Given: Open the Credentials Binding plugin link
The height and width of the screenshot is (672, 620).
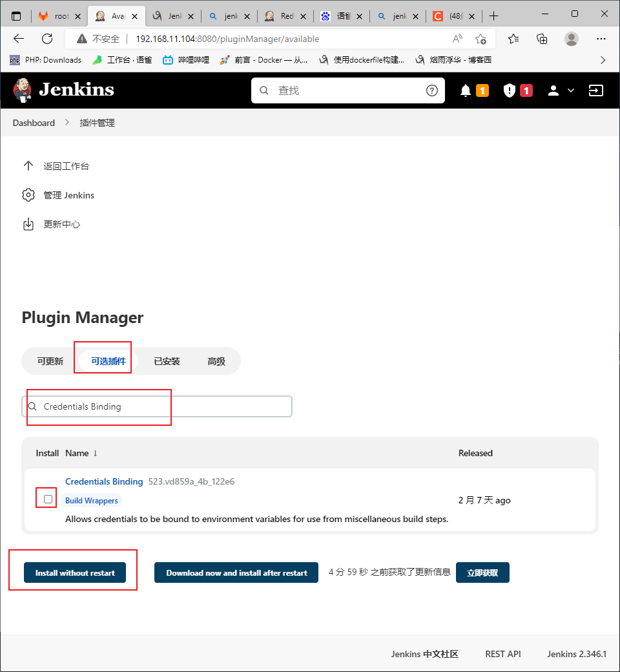Looking at the screenshot, I should (104, 482).
